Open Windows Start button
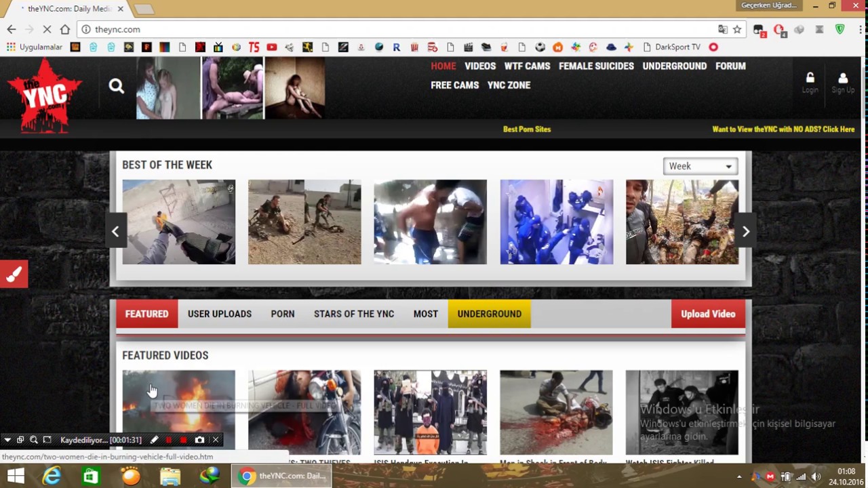868x488 pixels. coord(15,476)
